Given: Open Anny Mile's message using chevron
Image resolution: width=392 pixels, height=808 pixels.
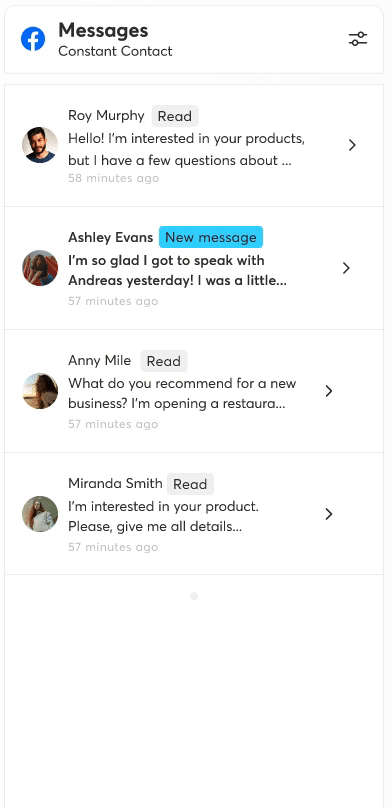Looking at the screenshot, I should (329, 391).
